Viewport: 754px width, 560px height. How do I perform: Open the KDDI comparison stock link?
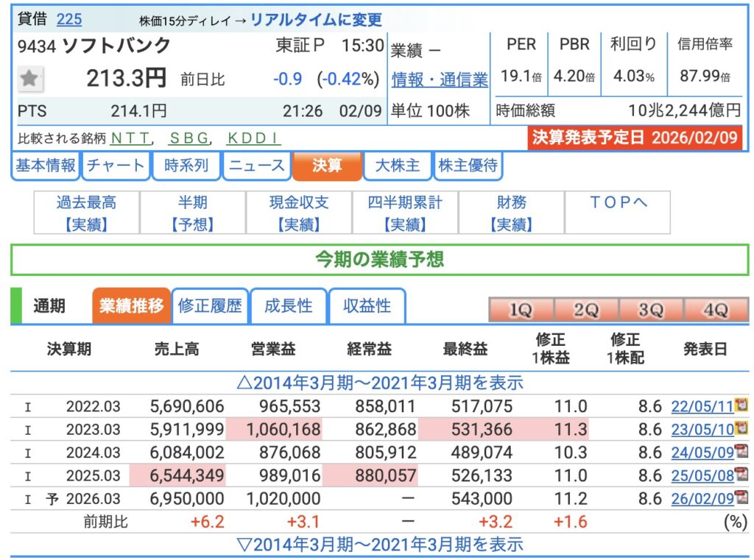pyautogui.click(x=253, y=138)
